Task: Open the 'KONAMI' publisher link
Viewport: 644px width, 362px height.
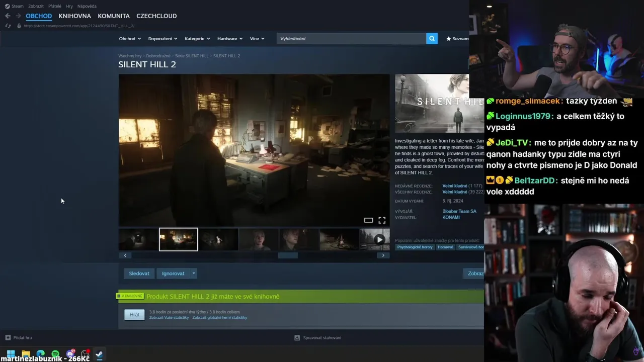Action: coord(451,218)
